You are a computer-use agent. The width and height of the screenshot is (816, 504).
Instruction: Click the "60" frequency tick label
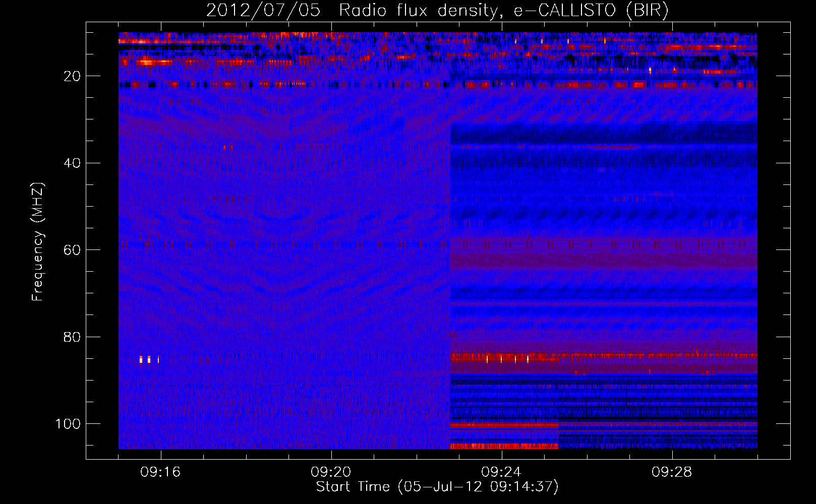point(73,250)
